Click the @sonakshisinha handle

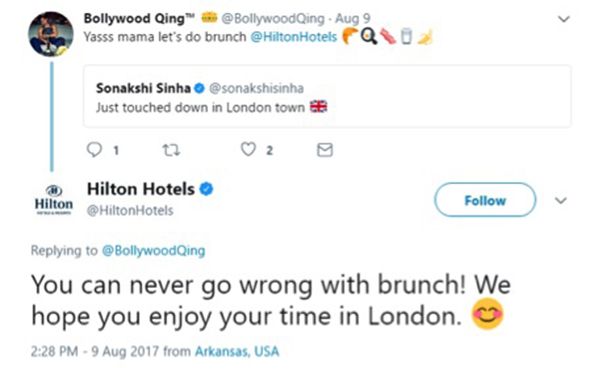[256, 88]
